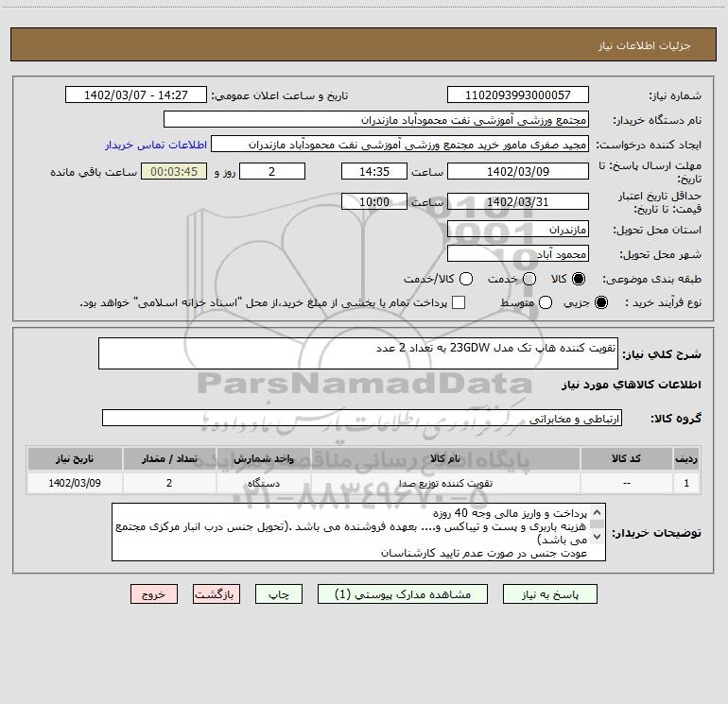This screenshot has width=728, height=704.
Task: Click the item name cell تقویت کننده توزیع صدا
Action: 445,483
